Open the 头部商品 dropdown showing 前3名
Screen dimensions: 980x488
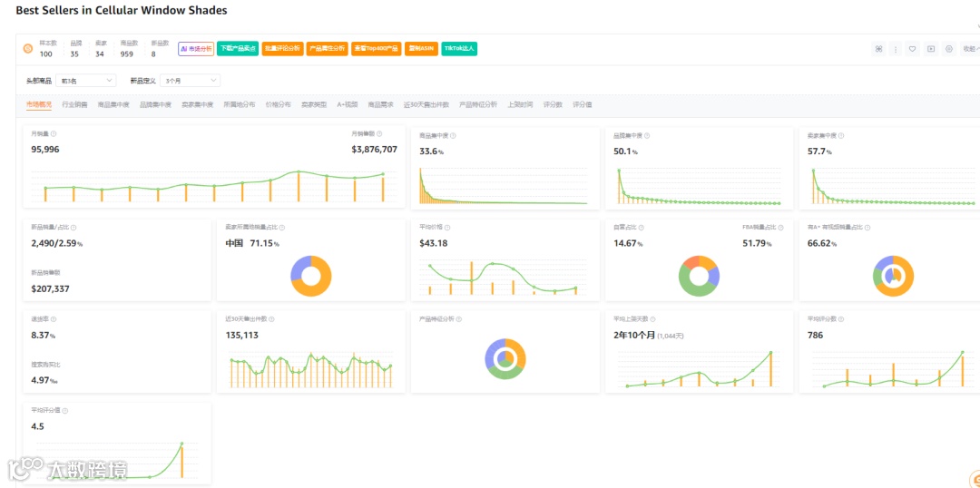click(x=85, y=80)
